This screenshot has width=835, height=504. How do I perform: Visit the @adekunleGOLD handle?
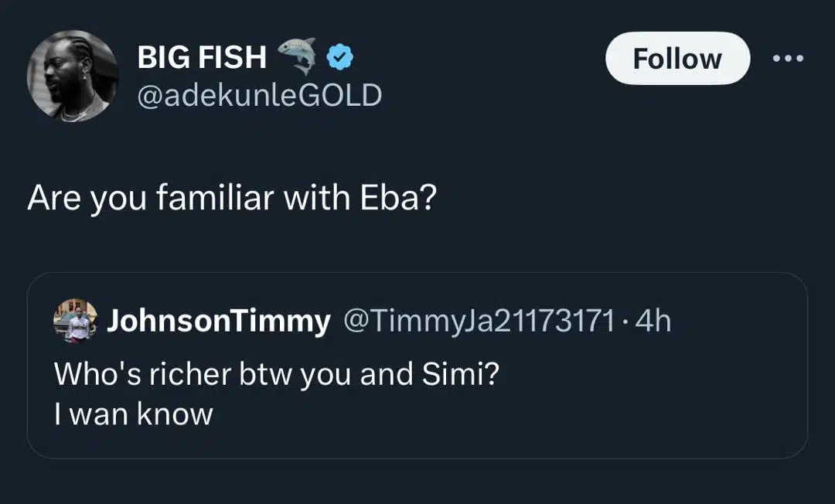tap(259, 95)
